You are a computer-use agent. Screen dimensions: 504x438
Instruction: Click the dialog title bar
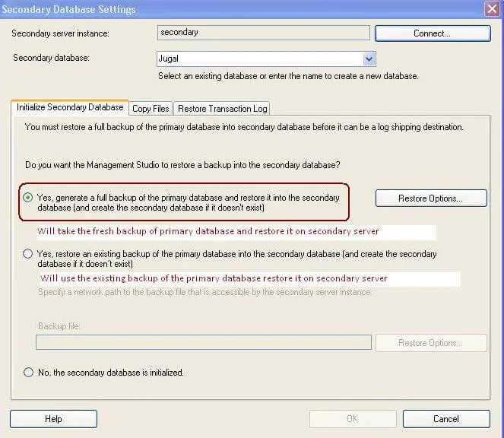pyautogui.click(x=241, y=9)
